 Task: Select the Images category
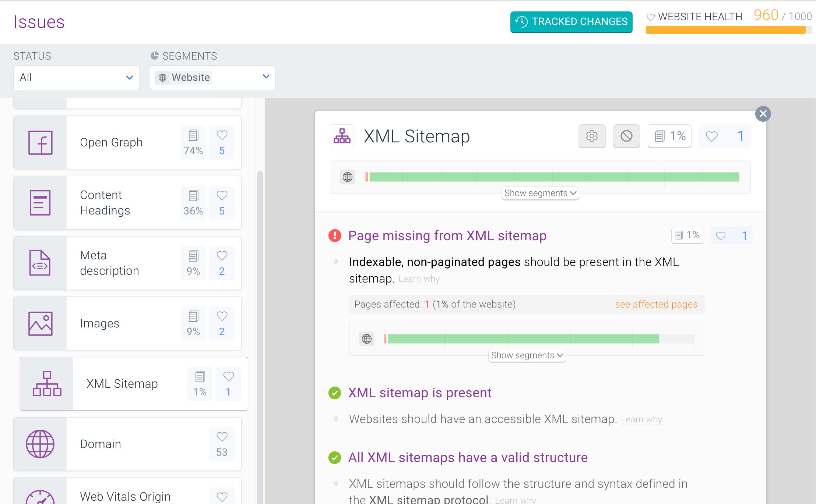coord(127,324)
